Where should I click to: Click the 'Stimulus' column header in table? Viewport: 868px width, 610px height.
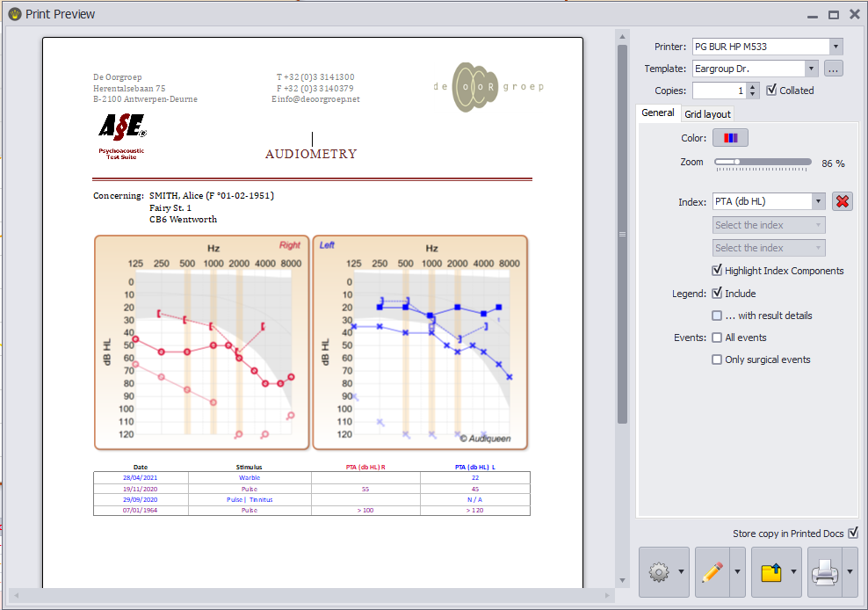pyautogui.click(x=250, y=467)
